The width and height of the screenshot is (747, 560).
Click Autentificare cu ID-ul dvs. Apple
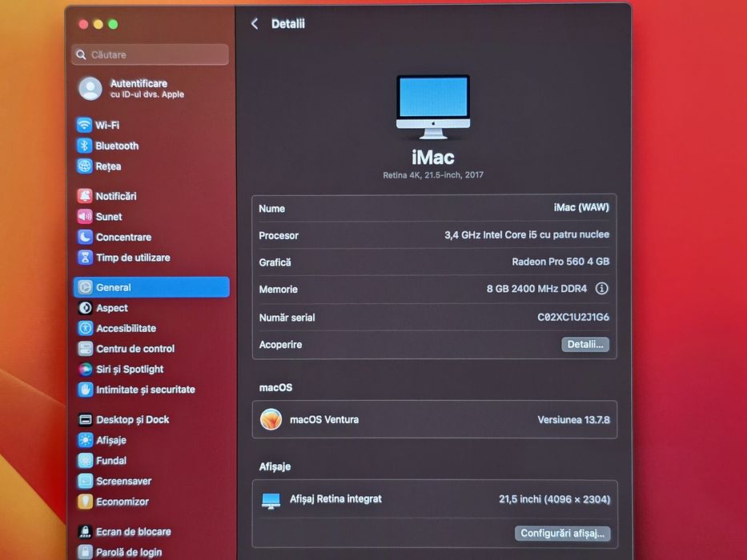[x=147, y=89]
